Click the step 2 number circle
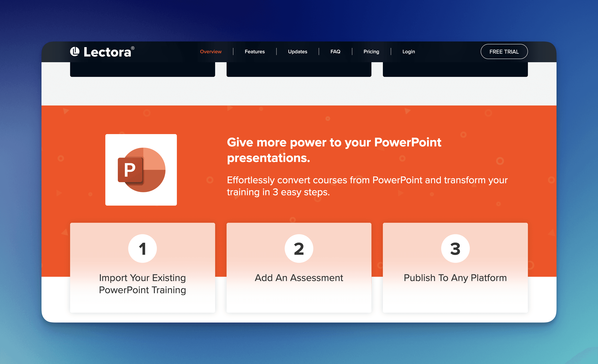 299,249
